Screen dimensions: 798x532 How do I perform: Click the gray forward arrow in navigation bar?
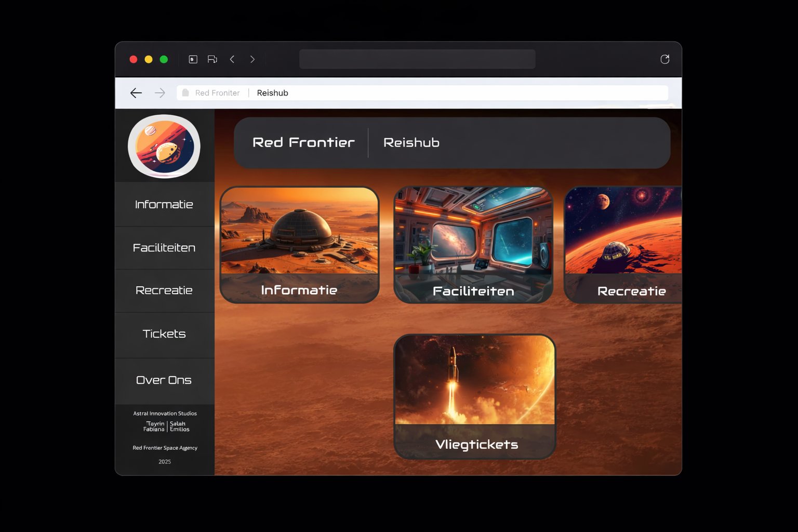point(160,93)
